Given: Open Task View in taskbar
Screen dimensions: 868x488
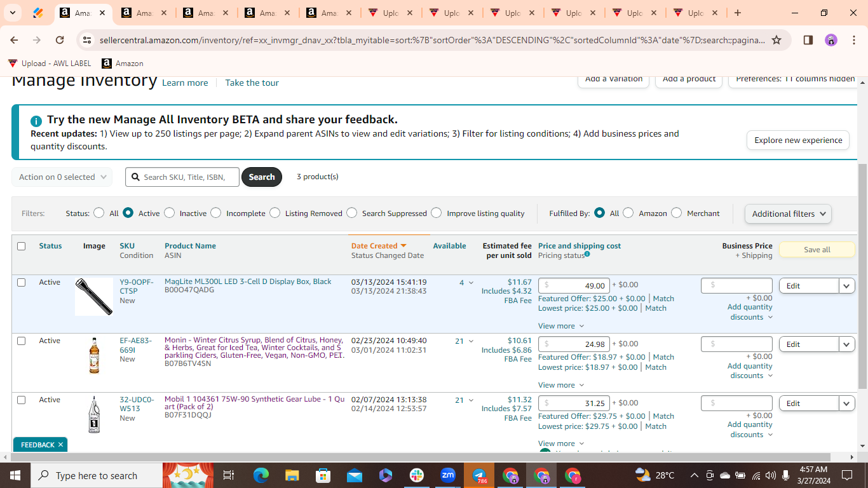Looking at the screenshot, I should (x=229, y=475).
